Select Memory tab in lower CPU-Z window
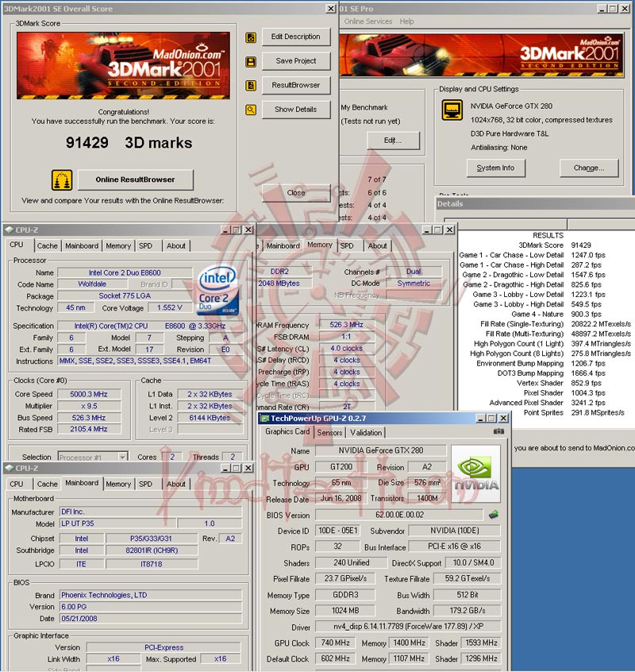 [x=118, y=484]
